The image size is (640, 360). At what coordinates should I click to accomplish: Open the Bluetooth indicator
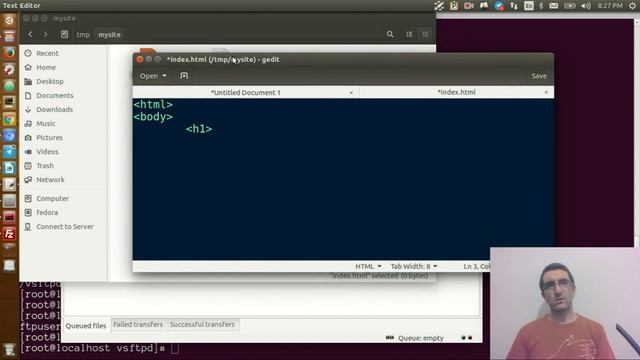coord(541,6)
